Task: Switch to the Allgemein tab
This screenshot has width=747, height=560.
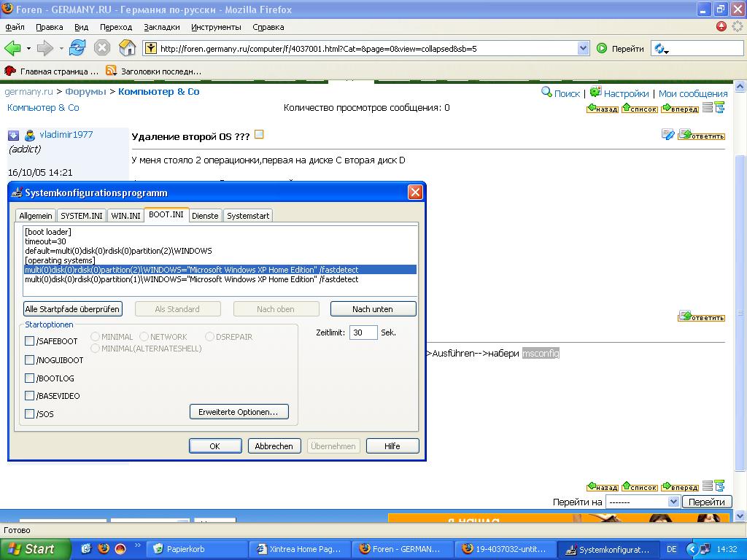Action: coord(36,216)
